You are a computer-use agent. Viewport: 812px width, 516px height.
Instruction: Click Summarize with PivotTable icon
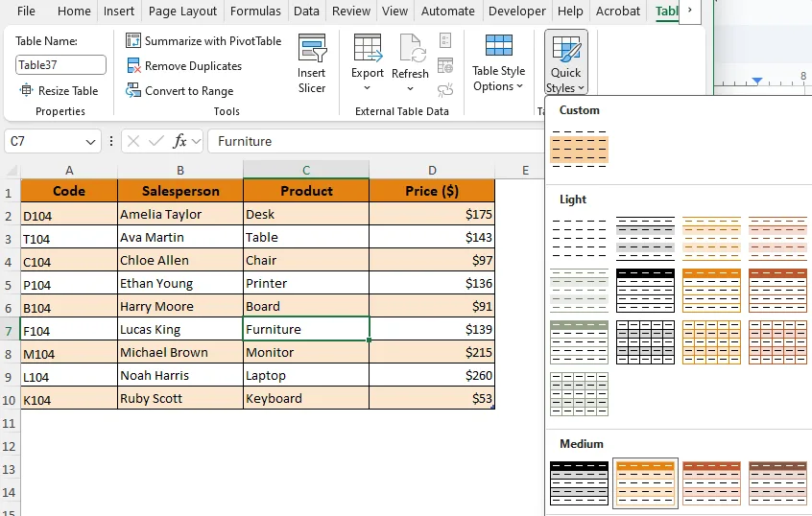coord(133,40)
